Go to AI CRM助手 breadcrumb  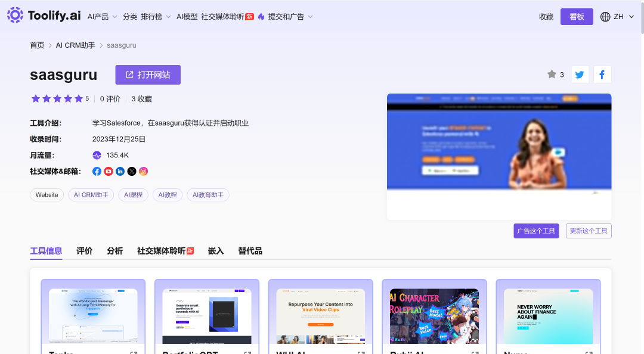(76, 45)
